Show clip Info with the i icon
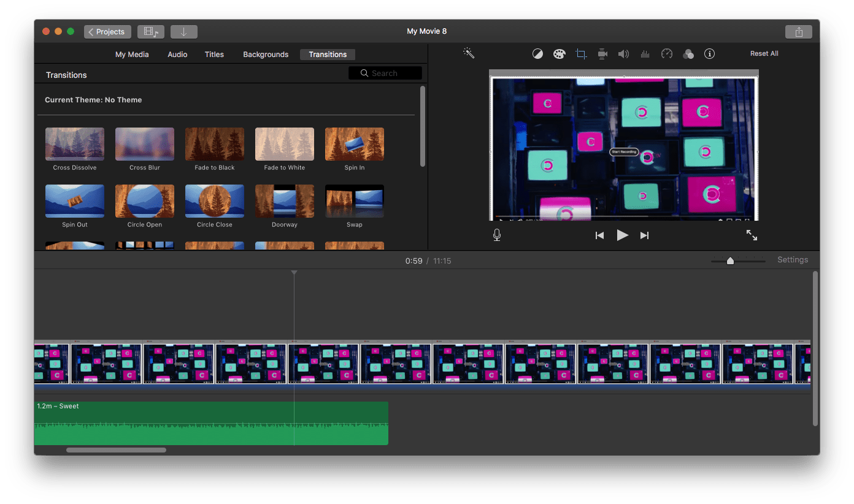 coord(709,53)
